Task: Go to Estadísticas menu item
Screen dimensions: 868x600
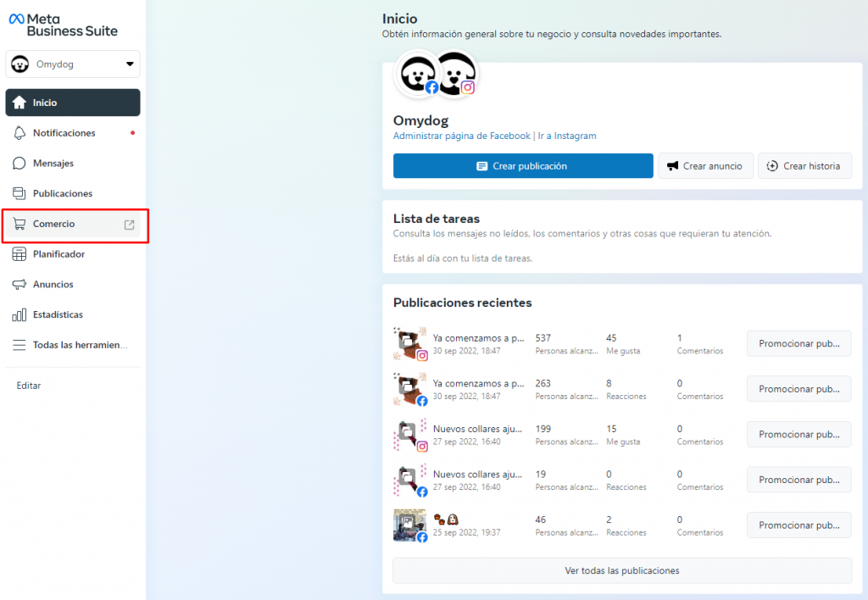Action: click(x=73, y=314)
